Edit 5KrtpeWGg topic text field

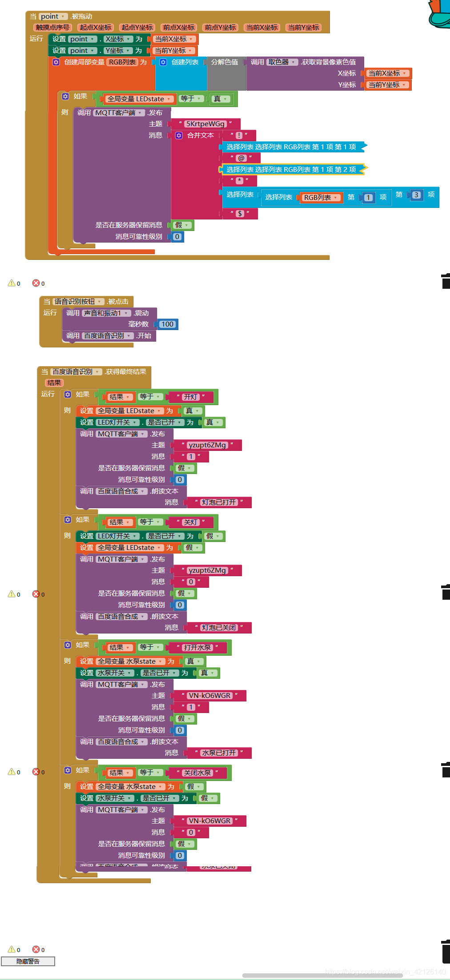tap(205, 124)
